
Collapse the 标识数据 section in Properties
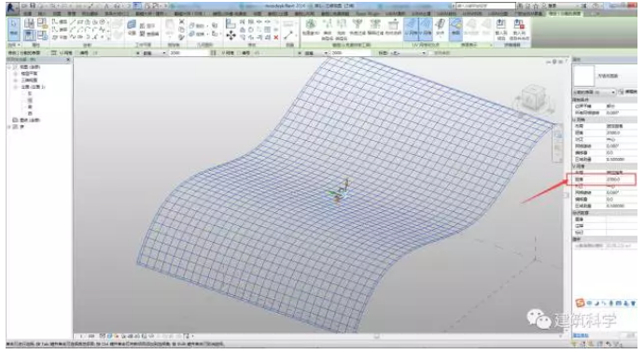coord(605,213)
